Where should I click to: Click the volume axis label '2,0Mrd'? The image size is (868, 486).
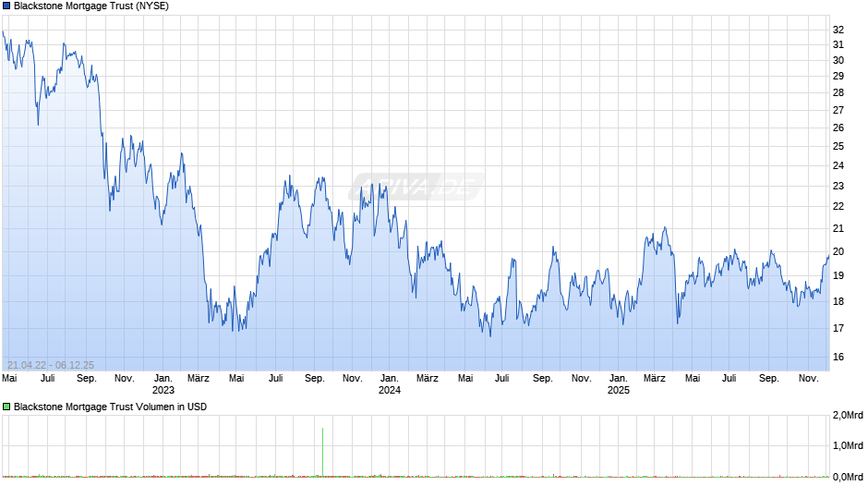[848, 415]
